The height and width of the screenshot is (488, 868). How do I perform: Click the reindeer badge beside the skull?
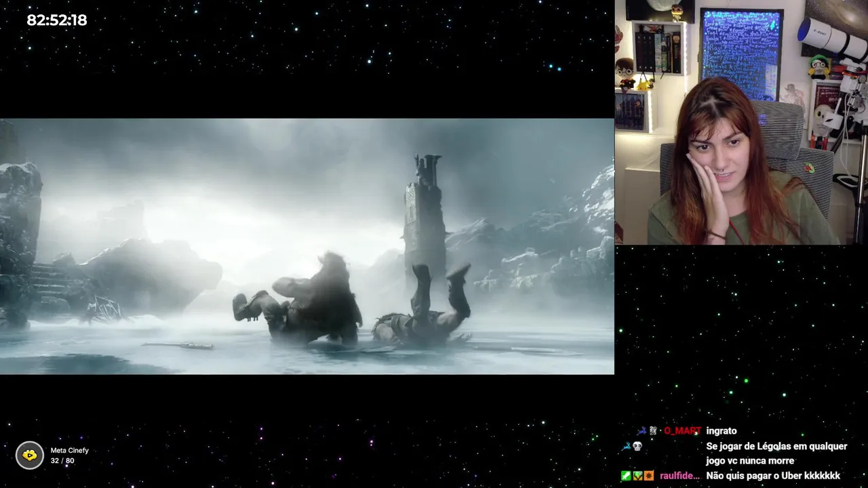(626, 446)
